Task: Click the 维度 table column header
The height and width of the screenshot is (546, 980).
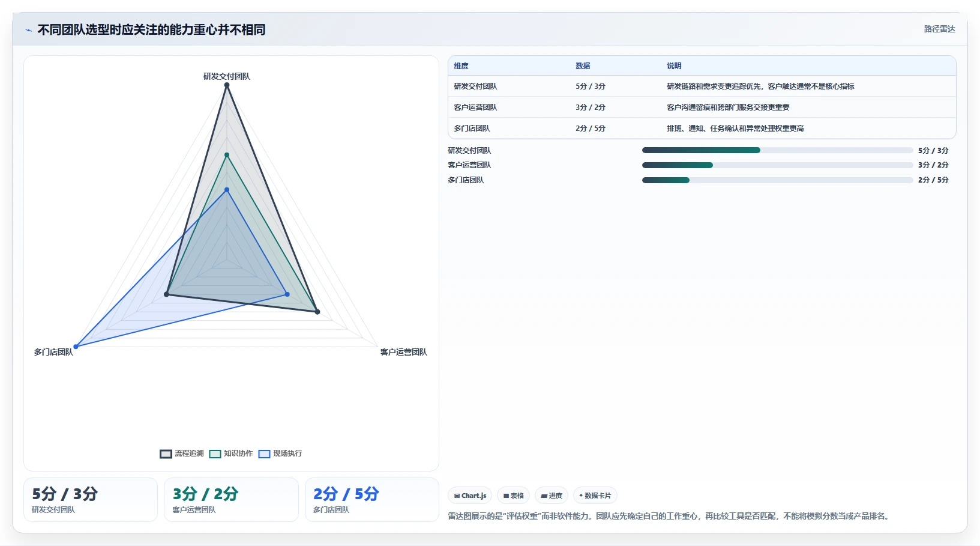Action: 461,66
